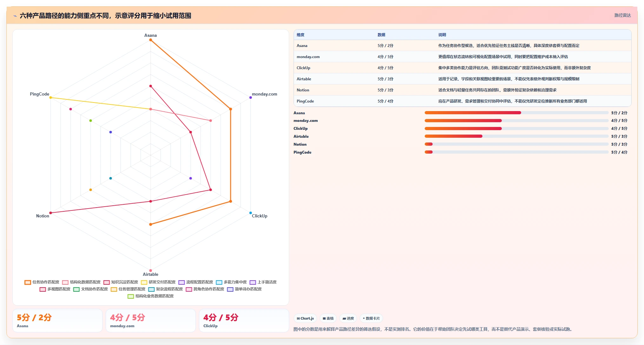The width and height of the screenshot is (644, 345).
Task: Click the Asana axis label on radar chart
Action: (x=150, y=35)
